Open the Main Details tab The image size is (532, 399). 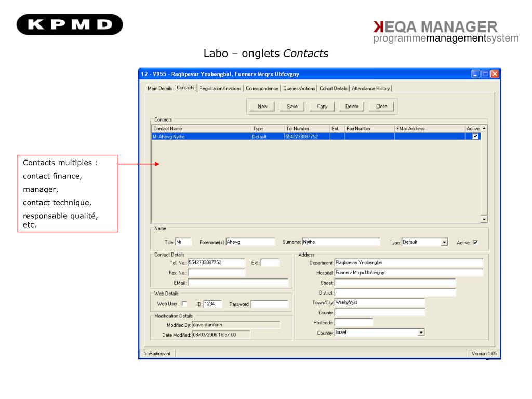pos(159,88)
